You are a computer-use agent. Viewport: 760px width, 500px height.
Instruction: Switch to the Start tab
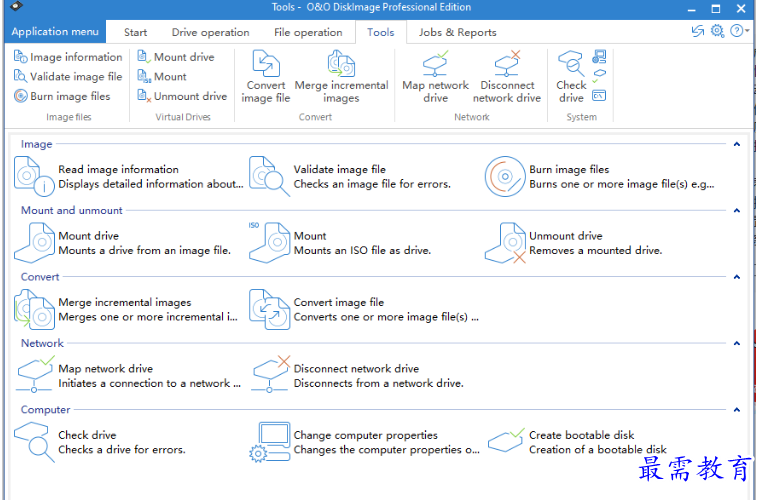click(135, 32)
